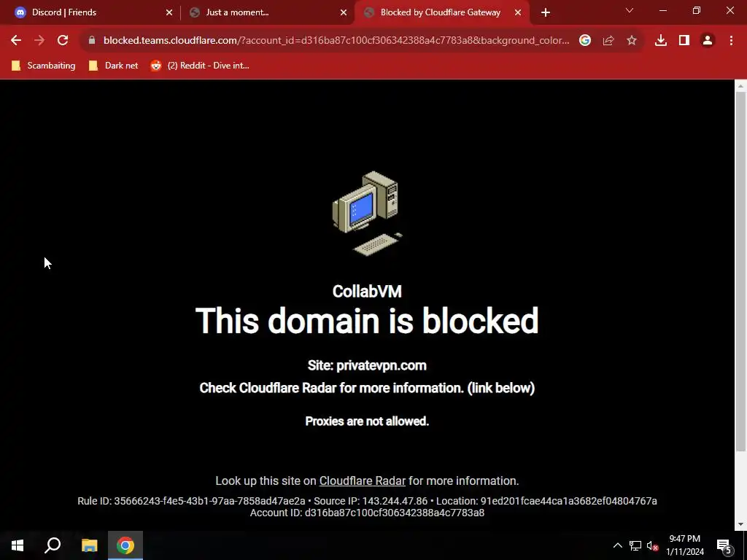Screen dimensions: 747x560
Task: Switch to the Discord | Friends tab
Action: click(90, 12)
